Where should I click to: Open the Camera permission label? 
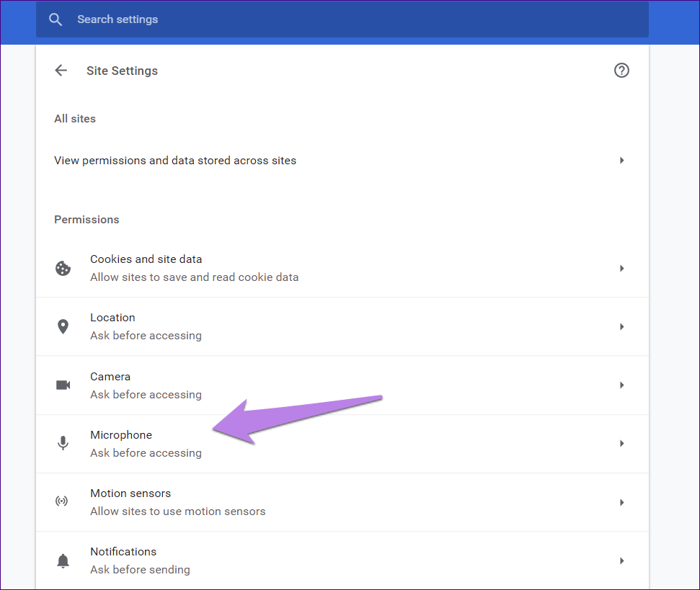110,377
